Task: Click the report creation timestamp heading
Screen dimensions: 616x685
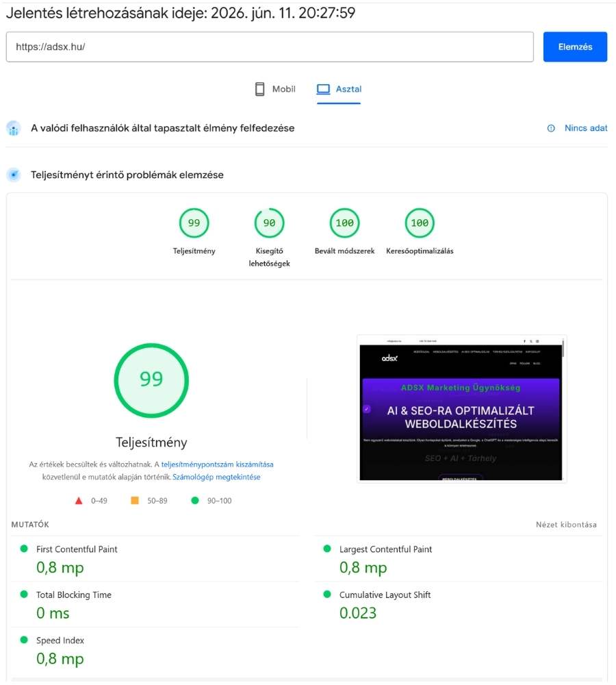Action: (181, 13)
